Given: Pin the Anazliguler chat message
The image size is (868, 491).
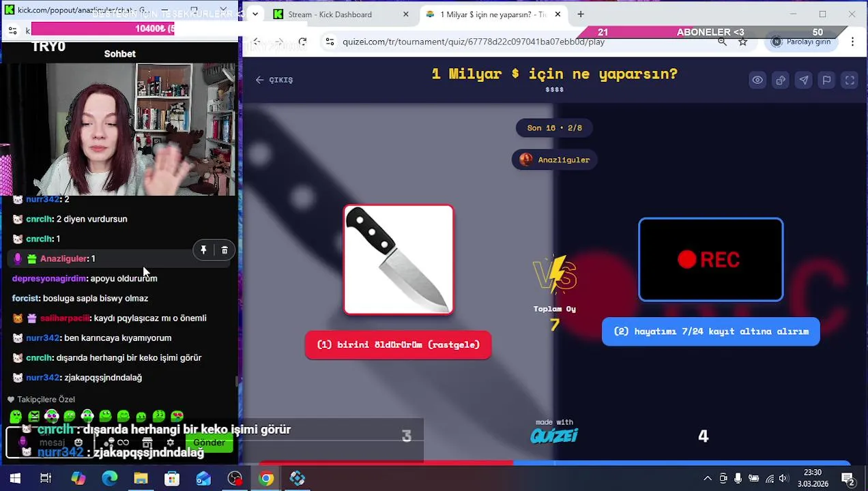Looking at the screenshot, I should click(x=203, y=250).
